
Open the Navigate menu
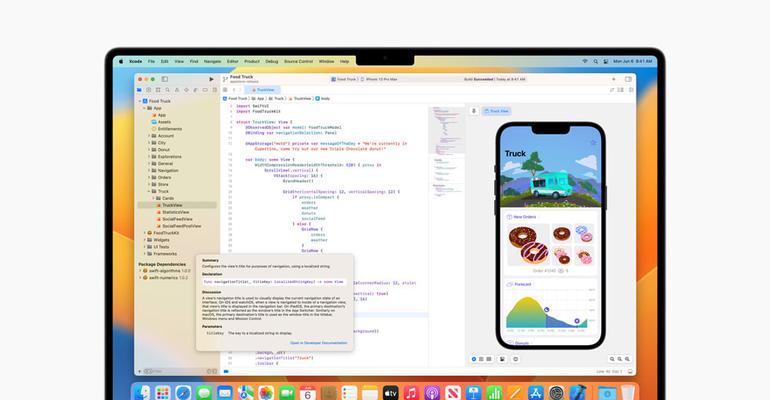pos(212,61)
